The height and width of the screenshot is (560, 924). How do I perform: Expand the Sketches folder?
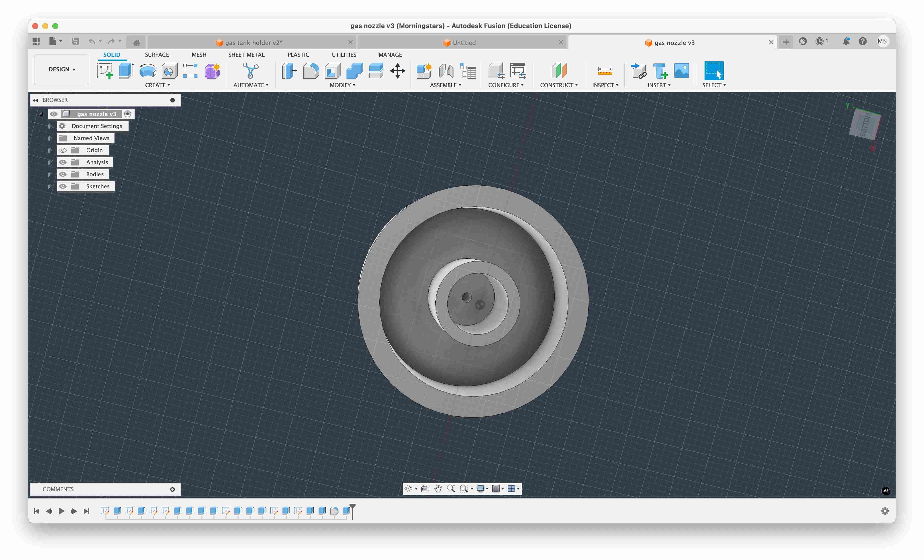click(49, 186)
